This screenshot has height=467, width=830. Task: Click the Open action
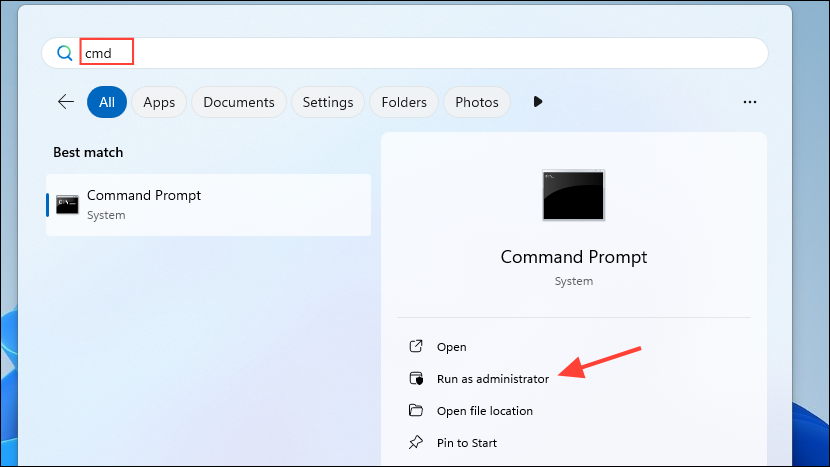[452, 347]
